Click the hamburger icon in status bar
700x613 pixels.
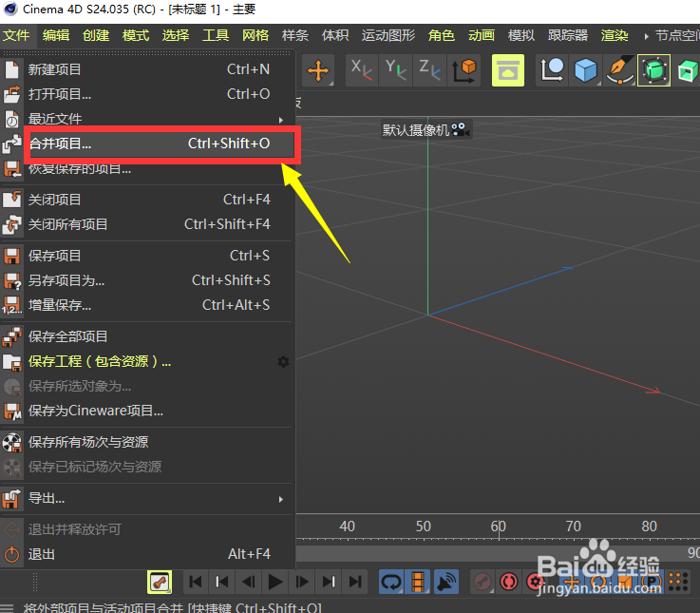(x=8, y=608)
